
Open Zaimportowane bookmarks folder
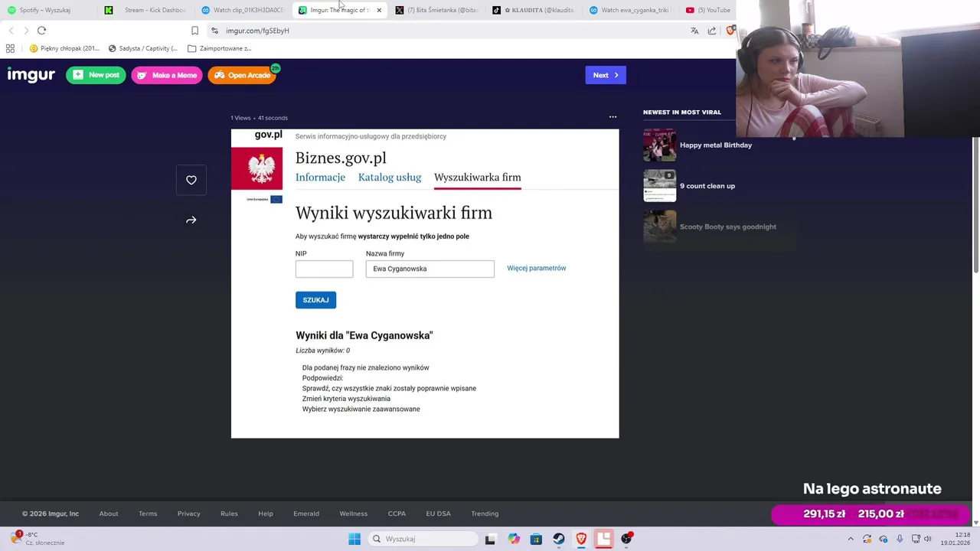point(220,48)
